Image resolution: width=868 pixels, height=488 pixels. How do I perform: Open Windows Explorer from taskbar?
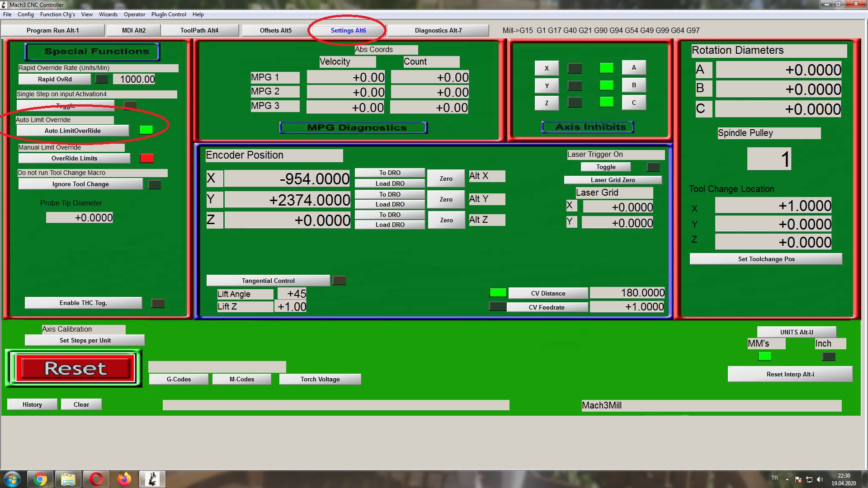[x=68, y=479]
